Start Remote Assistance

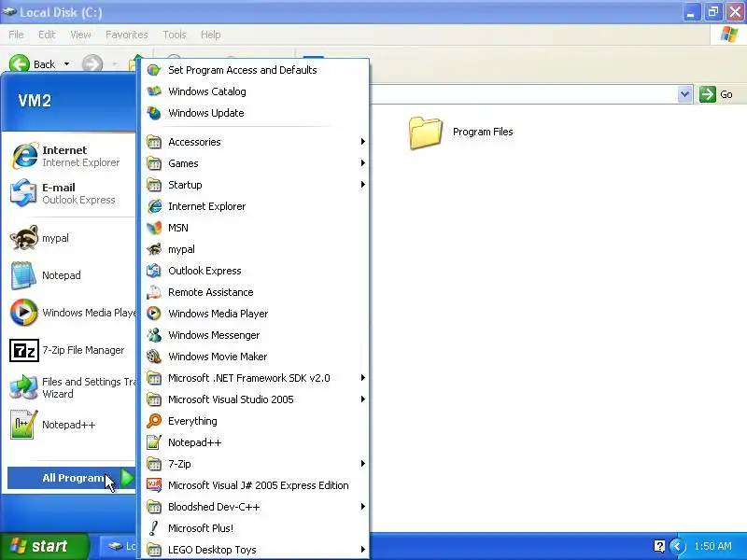[x=253, y=292]
